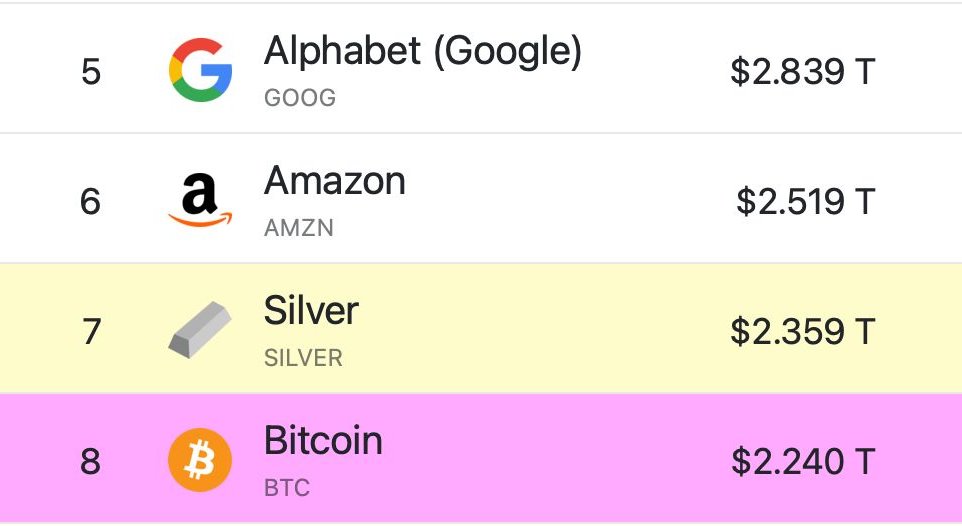The width and height of the screenshot is (962, 526).
Task: Click the orange Bitcoin logo icon
Action: (x=200, y=460)
